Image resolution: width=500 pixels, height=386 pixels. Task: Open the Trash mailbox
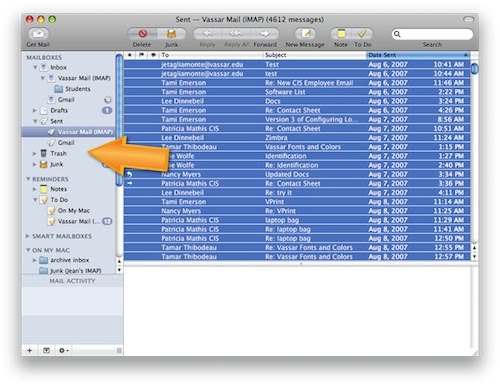click(58, 153)
